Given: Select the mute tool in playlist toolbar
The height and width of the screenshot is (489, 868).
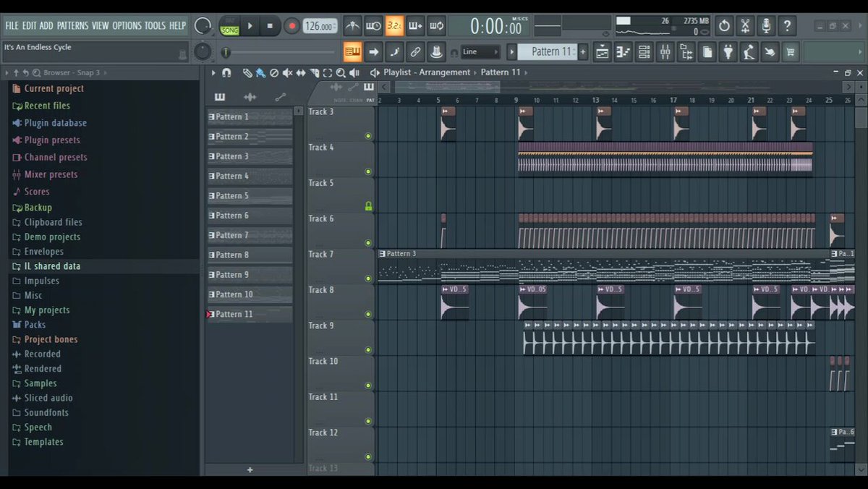Looking at the screenshot, I should pos(287,73).
